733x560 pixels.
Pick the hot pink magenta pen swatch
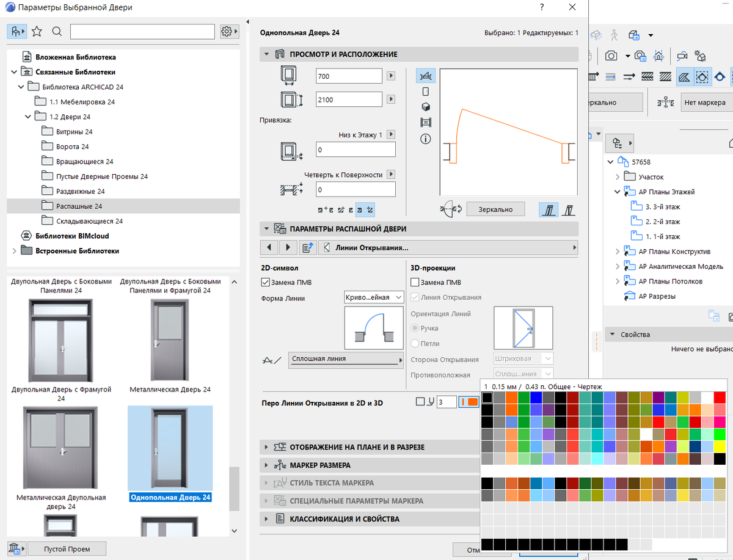pos(720,422)
